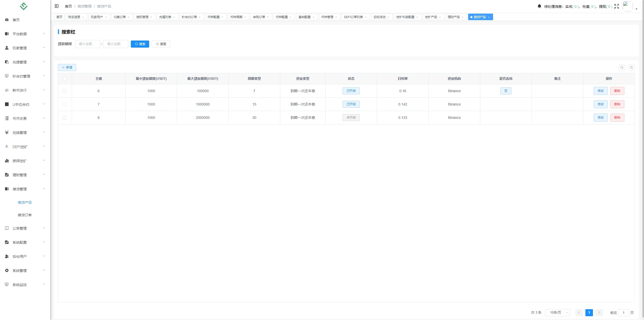This screenshot has height=320, width=644.
Task: Close the 挖矿产品 tab
Action: (x=440, y=17)
